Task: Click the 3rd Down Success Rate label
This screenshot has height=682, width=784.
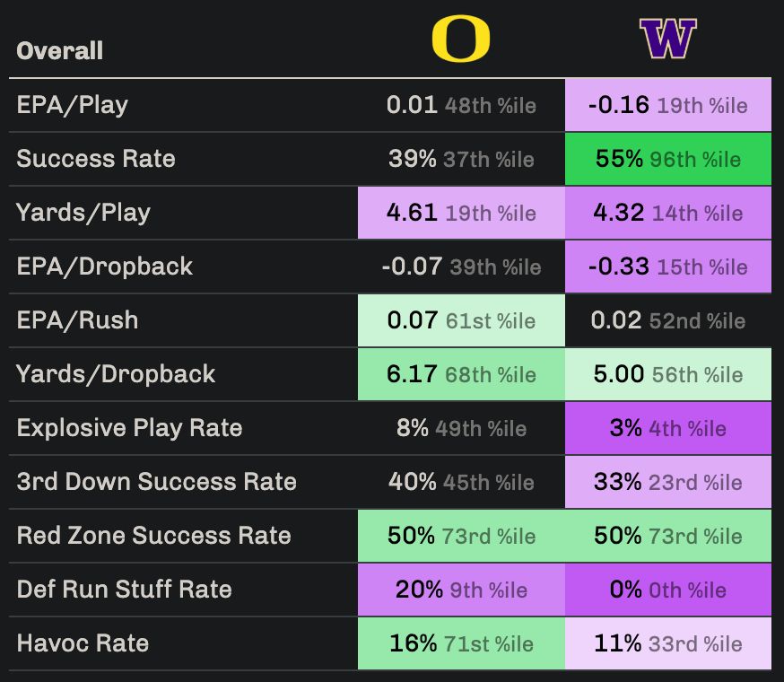Action: coord(156,482)
